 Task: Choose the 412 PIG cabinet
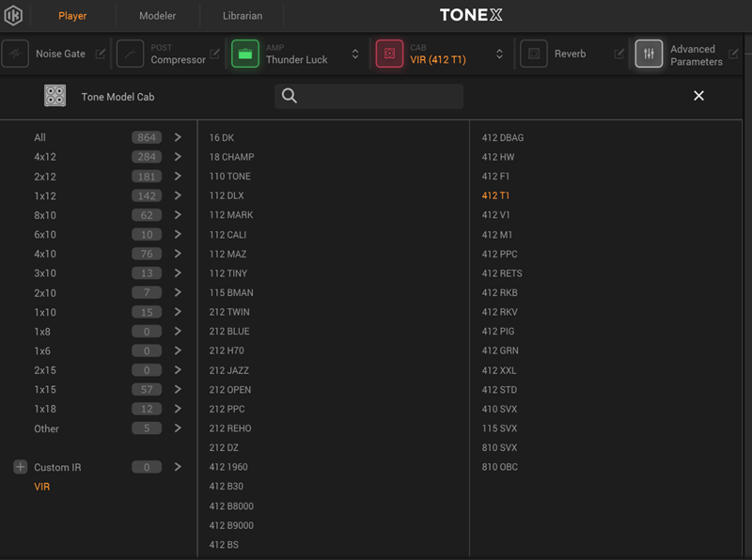pos(498,332)
